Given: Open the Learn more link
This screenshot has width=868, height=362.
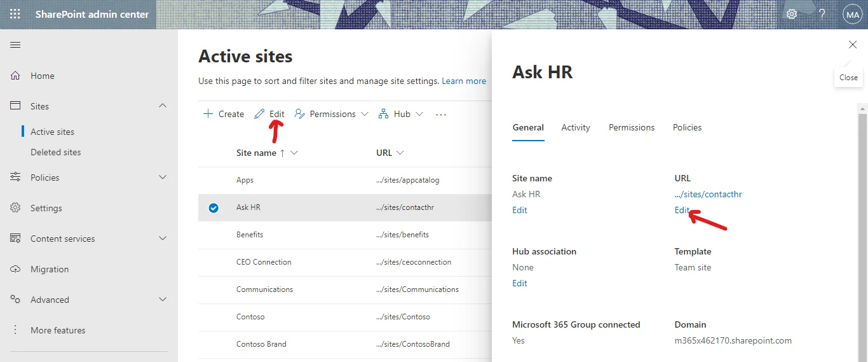Looking at the screenshot, I should (x=464, y=81).
